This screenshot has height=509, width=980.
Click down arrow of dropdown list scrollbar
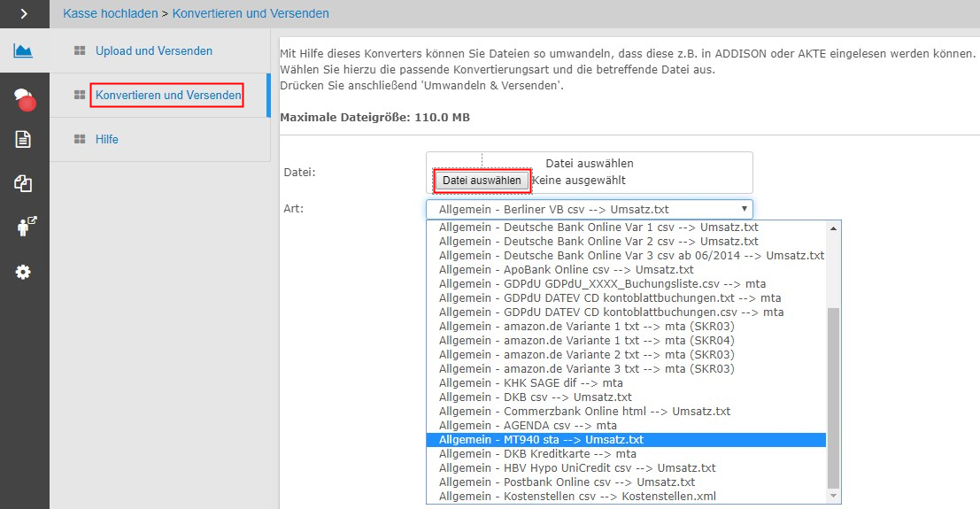click(833, 496)
